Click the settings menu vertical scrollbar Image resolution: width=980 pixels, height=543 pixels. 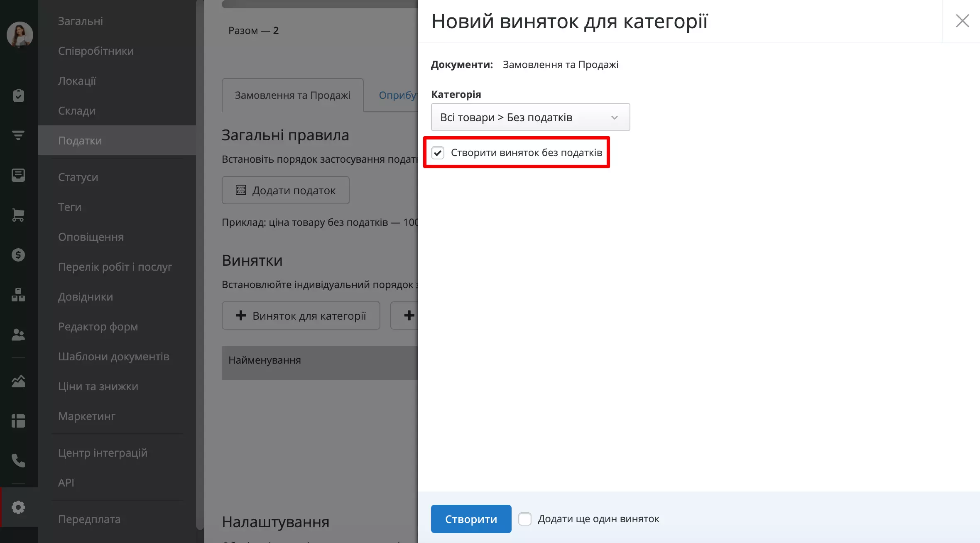[x=200, y=265]
